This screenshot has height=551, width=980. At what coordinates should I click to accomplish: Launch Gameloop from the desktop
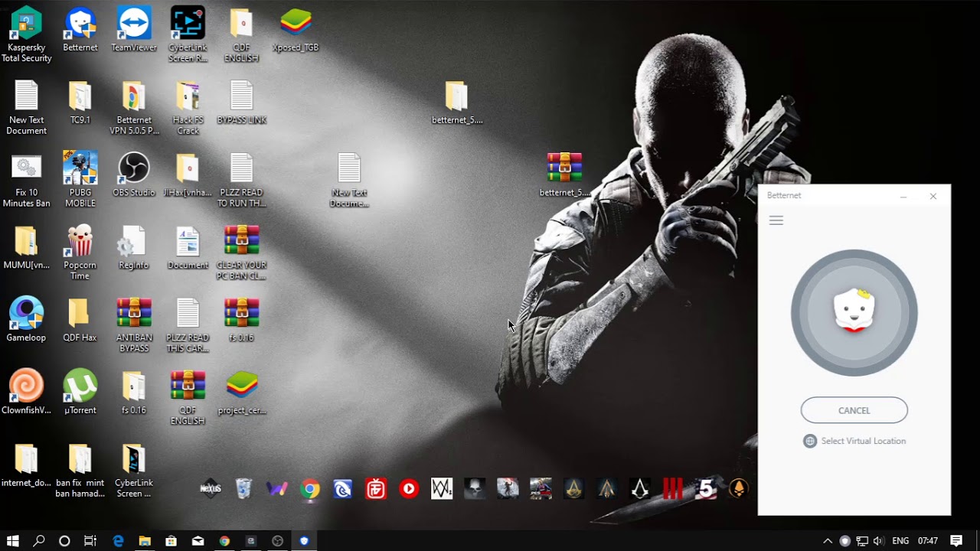click(27, 320)
